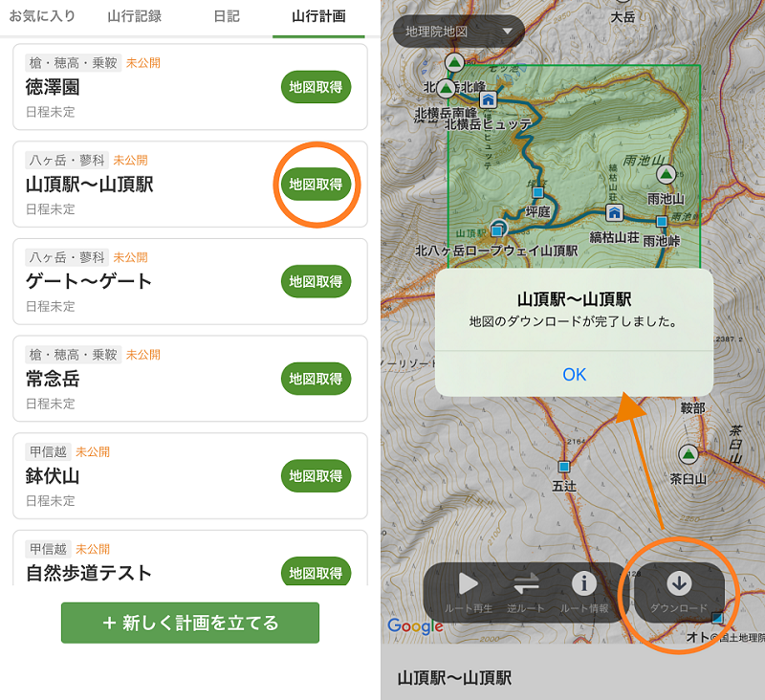Tap 地図取得 for 自然歩道テスト plan

click(x=316, y=572)
